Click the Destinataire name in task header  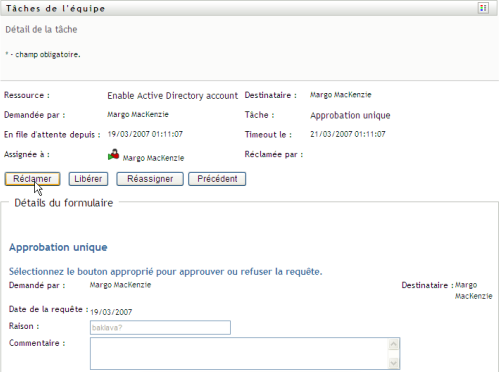(x=341, y=95)
